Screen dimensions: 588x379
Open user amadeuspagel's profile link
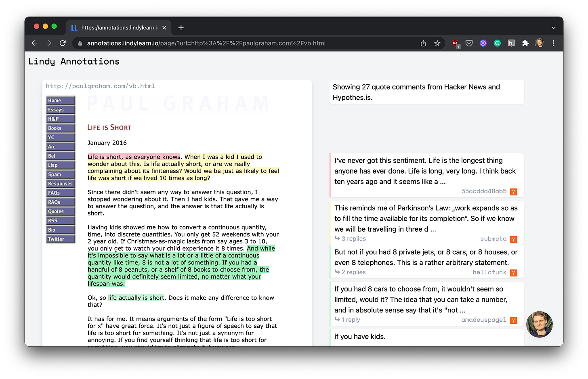tap(484, 320)
